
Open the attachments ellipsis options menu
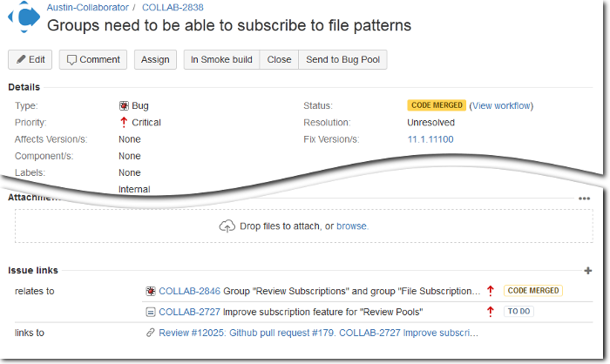click(x=584, y=199)
